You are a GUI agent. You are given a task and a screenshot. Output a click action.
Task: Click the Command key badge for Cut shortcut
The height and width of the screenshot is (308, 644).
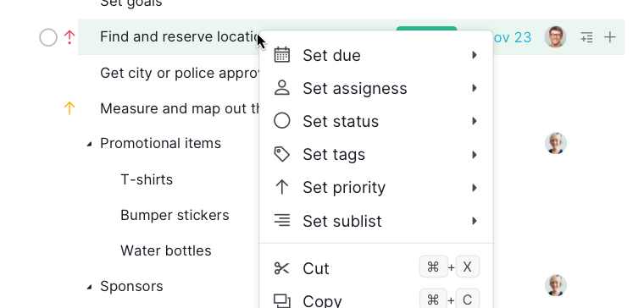pos(433,267)
